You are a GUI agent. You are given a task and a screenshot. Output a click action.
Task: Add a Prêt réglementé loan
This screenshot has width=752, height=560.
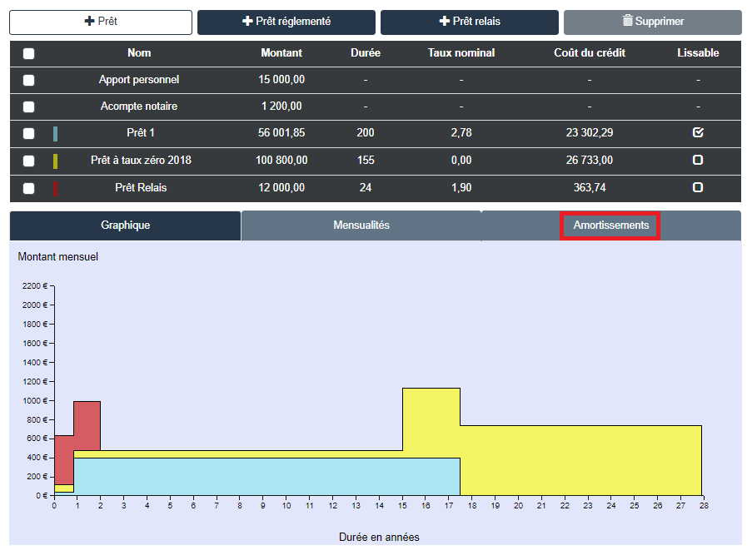coord(286,22)
